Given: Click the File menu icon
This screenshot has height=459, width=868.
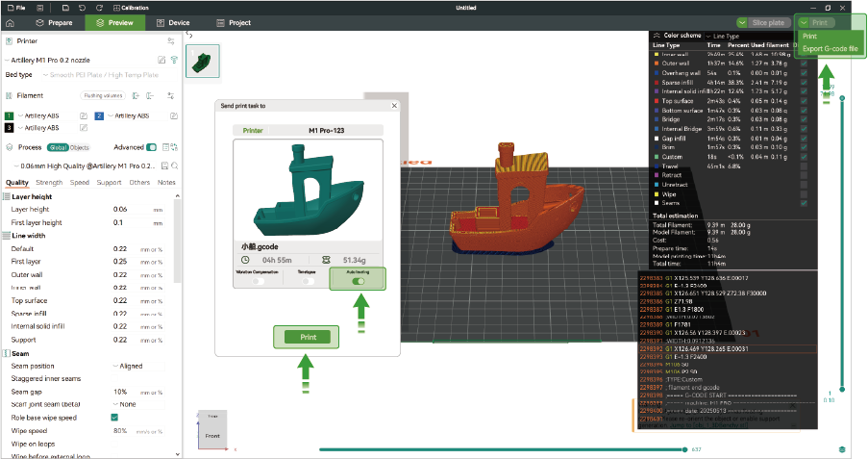Looking at the screenshot, I should 16,8.
